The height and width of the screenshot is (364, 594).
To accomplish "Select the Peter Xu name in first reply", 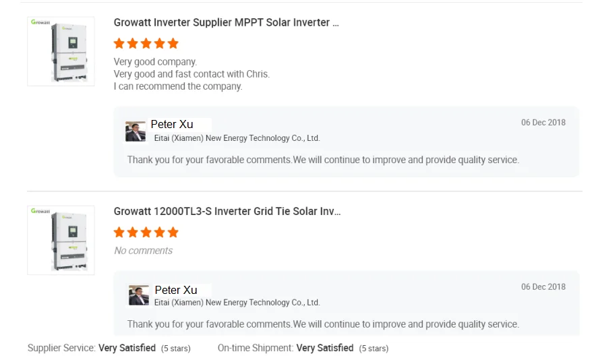I will point(172,124).
